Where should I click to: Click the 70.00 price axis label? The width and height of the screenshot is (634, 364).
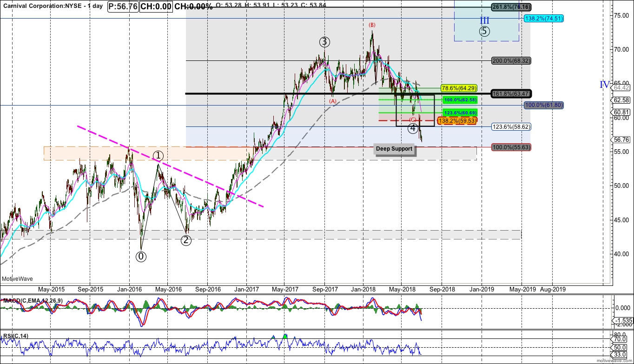[x=621, y=49]
